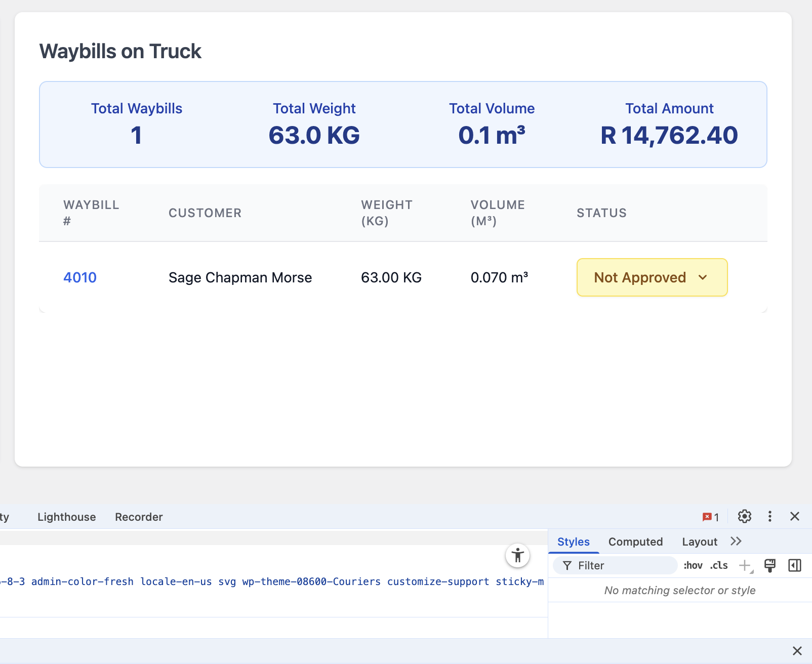812x664 pixels.
Task: Open DevTools three-dot customize menu
Action: [x=769, y=516]
